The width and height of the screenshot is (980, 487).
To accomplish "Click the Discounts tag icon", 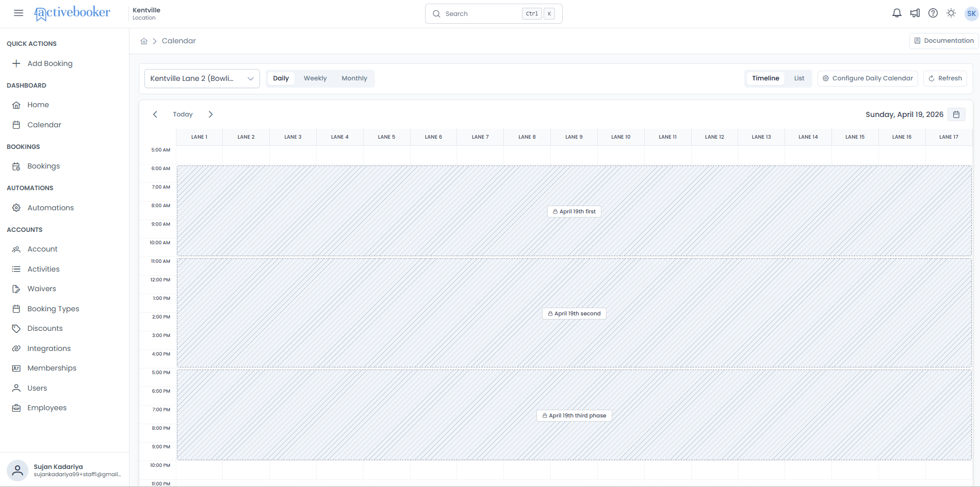I will coord(17,328).
